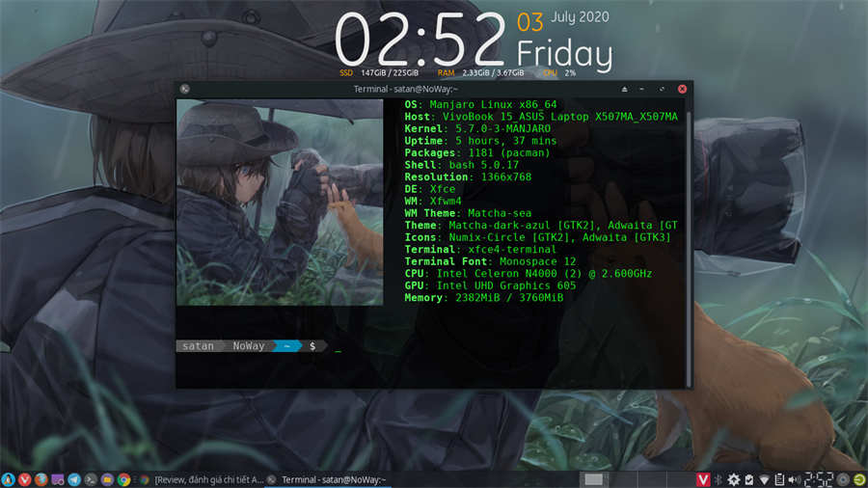
Task: Switch to the first workspace in pager
Action: coord(594,479)
